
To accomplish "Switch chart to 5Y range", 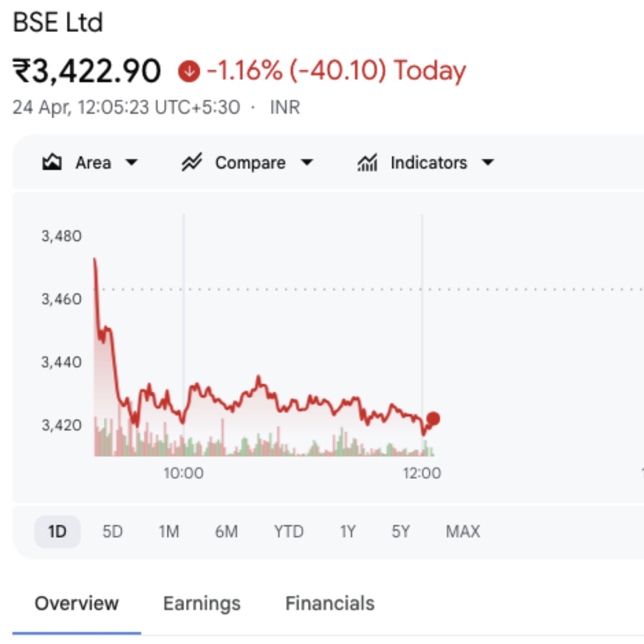I will (x=401, y=531).
